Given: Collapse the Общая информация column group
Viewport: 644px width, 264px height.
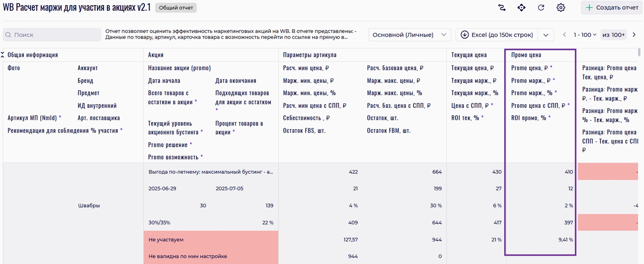Looking at the screenshot, I should point(3,55).
